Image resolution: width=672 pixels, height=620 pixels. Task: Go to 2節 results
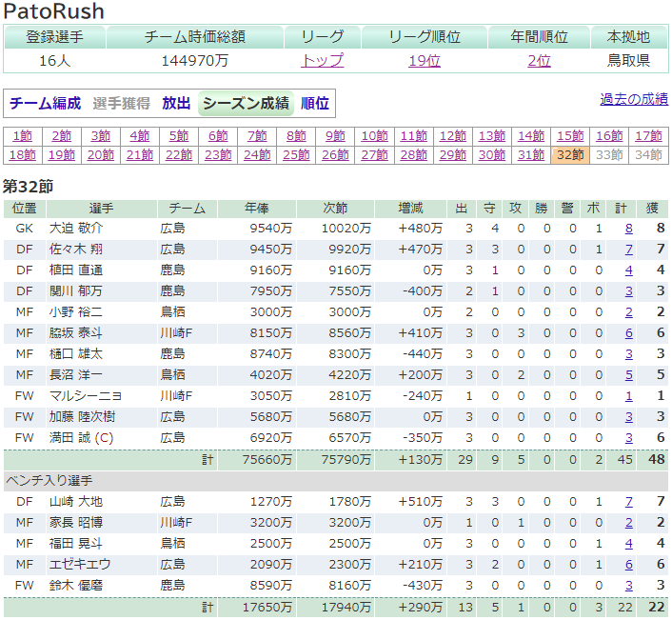62,136
